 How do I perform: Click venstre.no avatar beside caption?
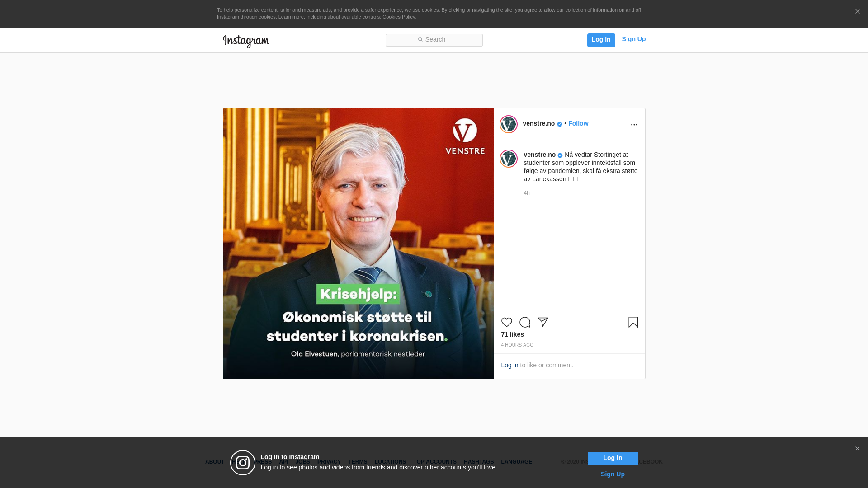click(508, 159)
